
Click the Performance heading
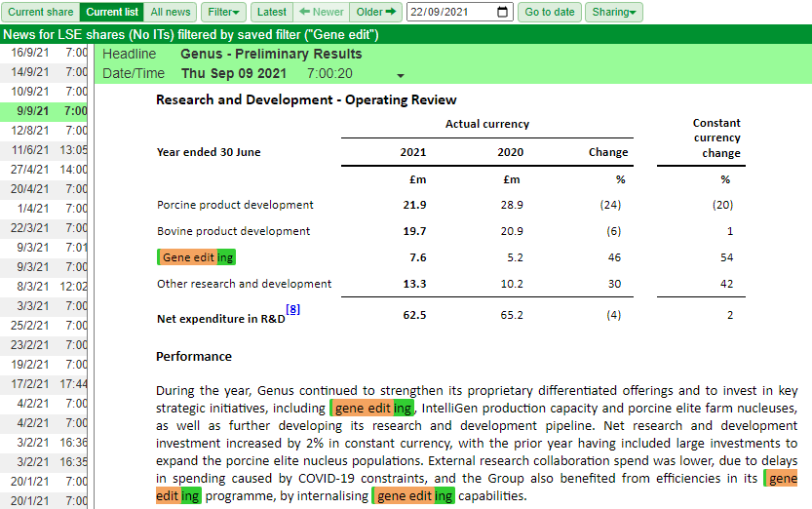[194, 356]
